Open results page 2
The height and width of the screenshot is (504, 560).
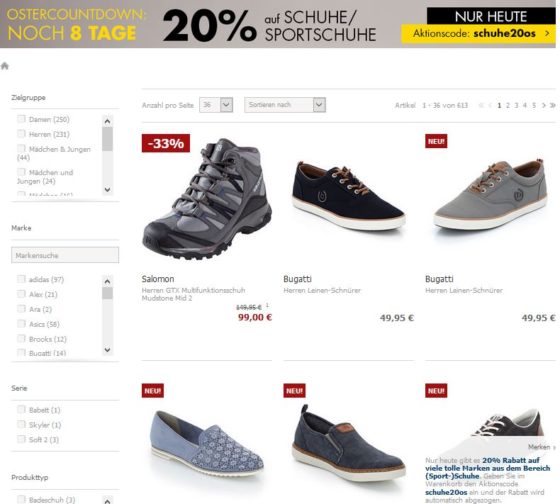point(508,105)
